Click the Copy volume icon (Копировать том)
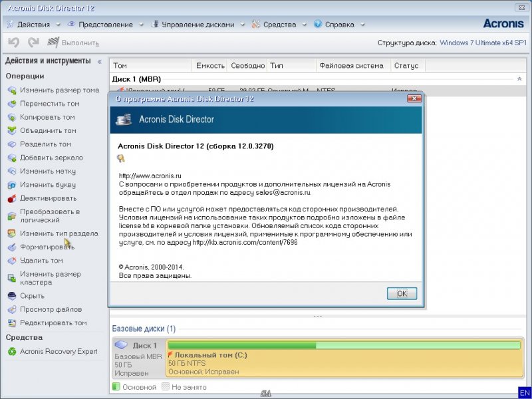This screenshot has height=399, width=532. click(x=12, y=118)
